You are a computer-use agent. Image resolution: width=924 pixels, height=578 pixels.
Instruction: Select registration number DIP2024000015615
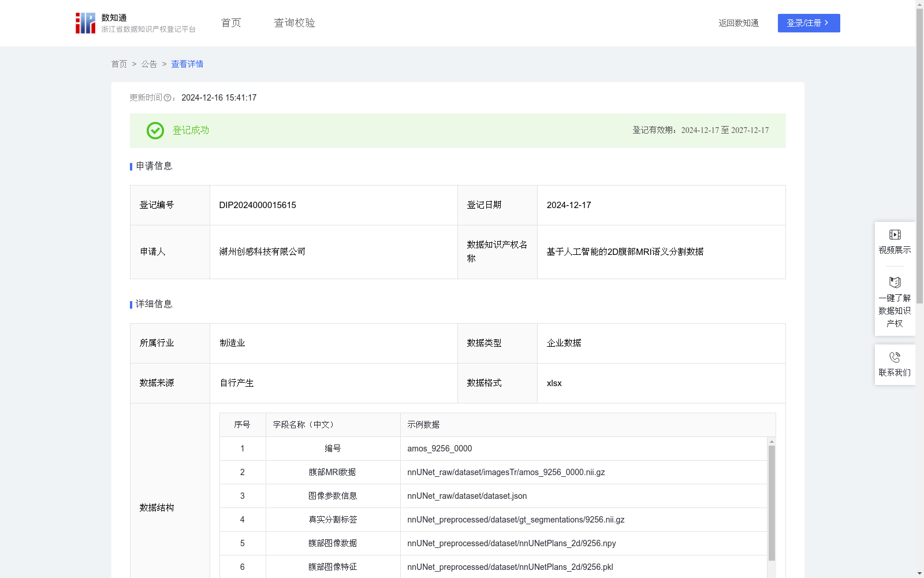(258, 205)
